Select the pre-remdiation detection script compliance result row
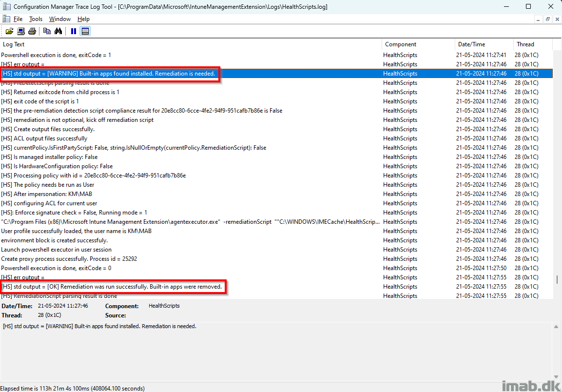Screen dimensions: 562x392 pyautogui.click(x=276, y=111)
